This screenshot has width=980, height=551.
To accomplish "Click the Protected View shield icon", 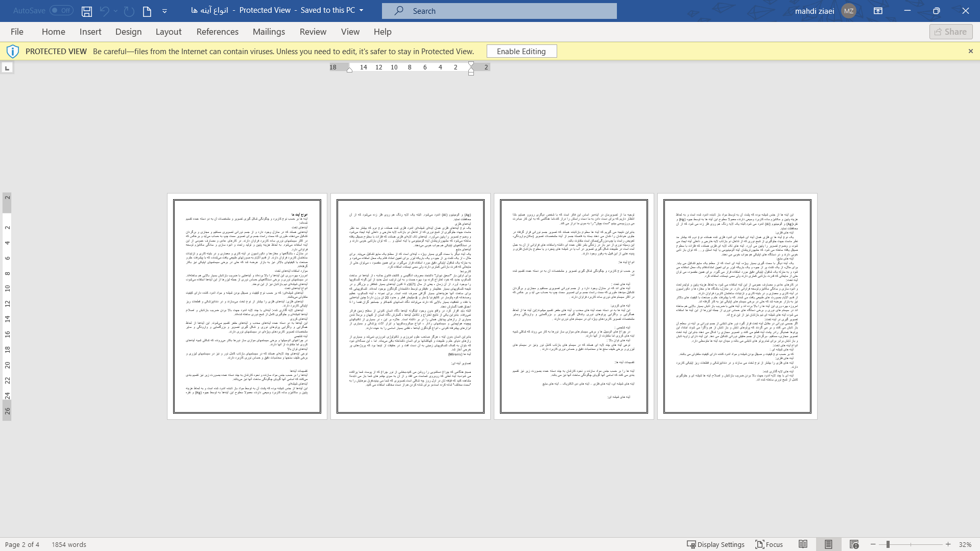I will coord(13,51).
